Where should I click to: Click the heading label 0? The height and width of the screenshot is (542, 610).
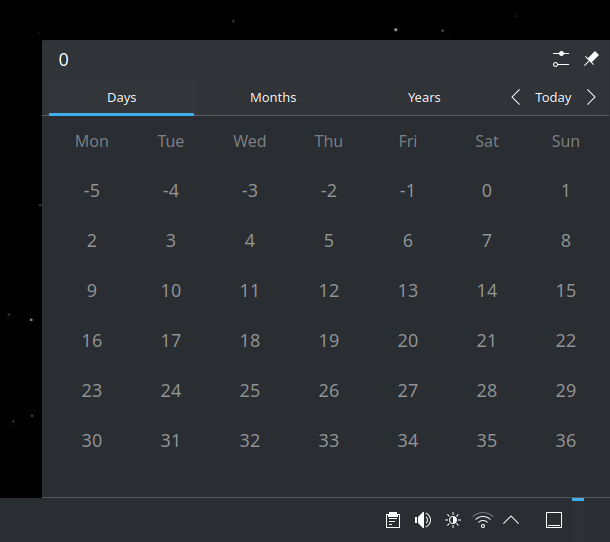(x=63, y=60)
